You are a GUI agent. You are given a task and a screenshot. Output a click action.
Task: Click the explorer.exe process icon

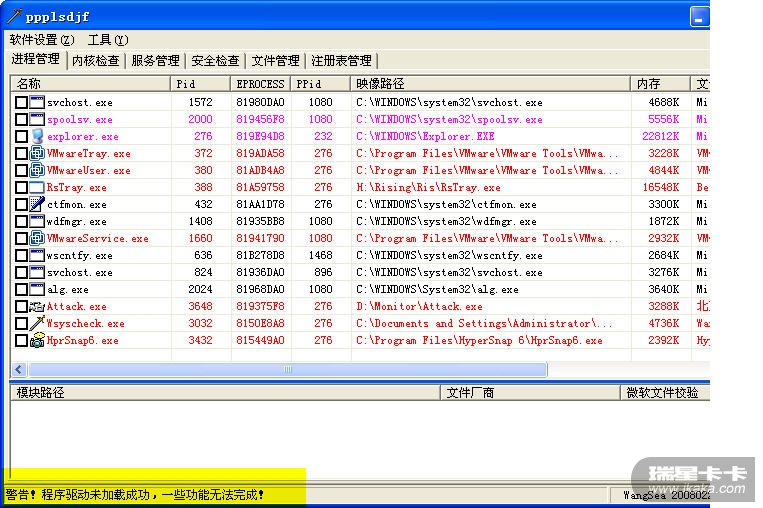(x=37, y=136)
